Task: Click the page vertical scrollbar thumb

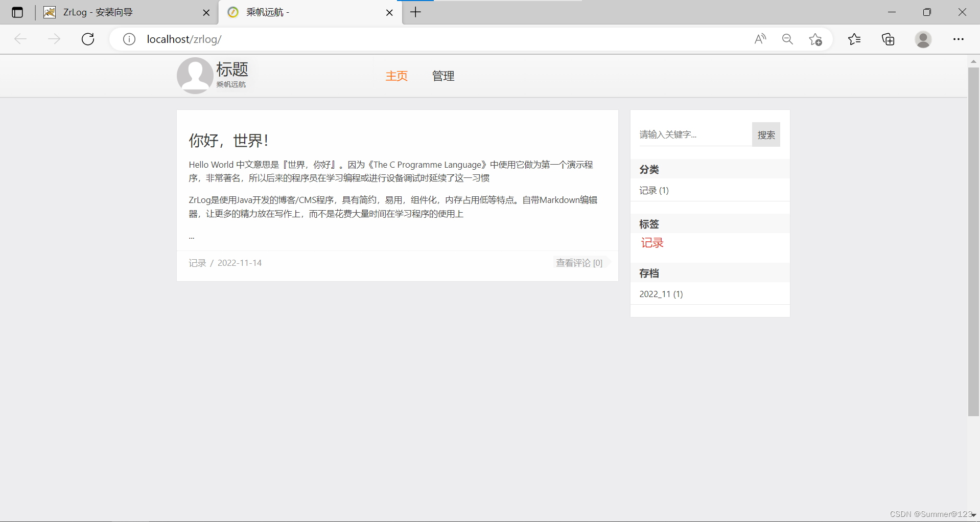Action: 973,242
